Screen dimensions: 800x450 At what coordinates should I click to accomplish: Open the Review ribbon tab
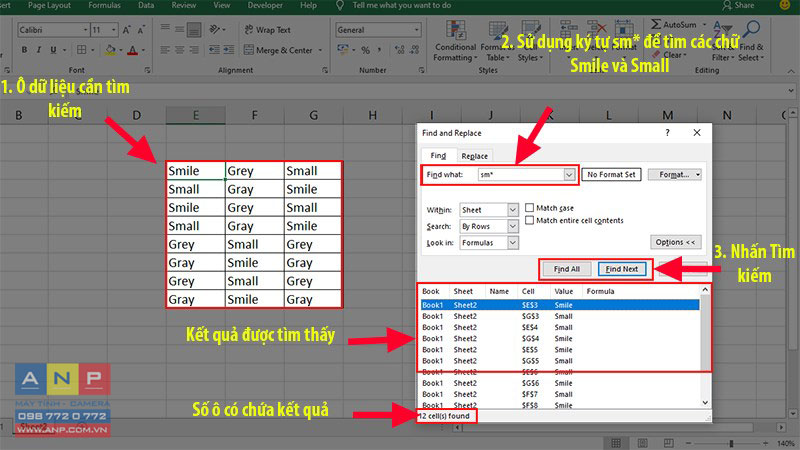[x=184, y=6]
